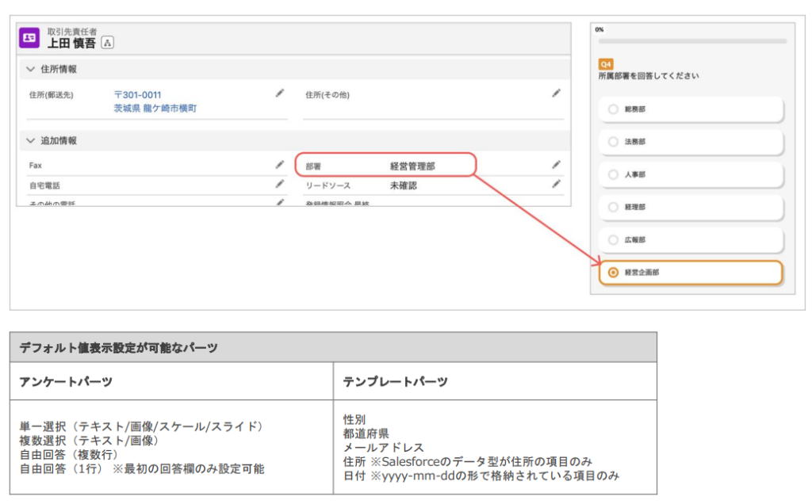This screenshot has width=812, height=504.
Task: Click the 未確認 lead source value
Action: point(404,185)
